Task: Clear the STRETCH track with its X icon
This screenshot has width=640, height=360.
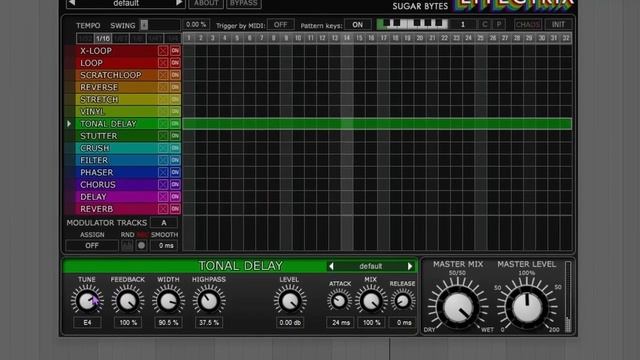Action: pos(163,99)
